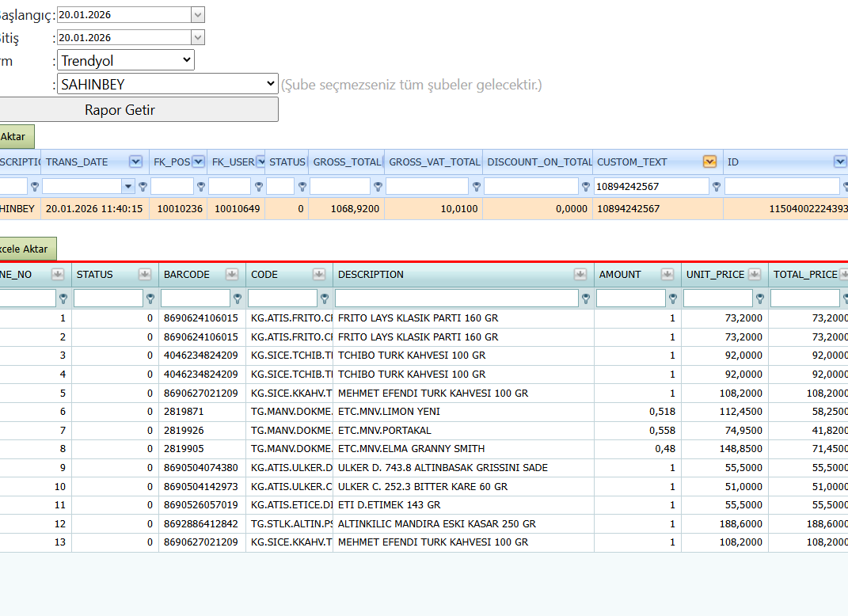Click the funnel icon for CODE filter
The image size is (848, 616).
[325, 298]
